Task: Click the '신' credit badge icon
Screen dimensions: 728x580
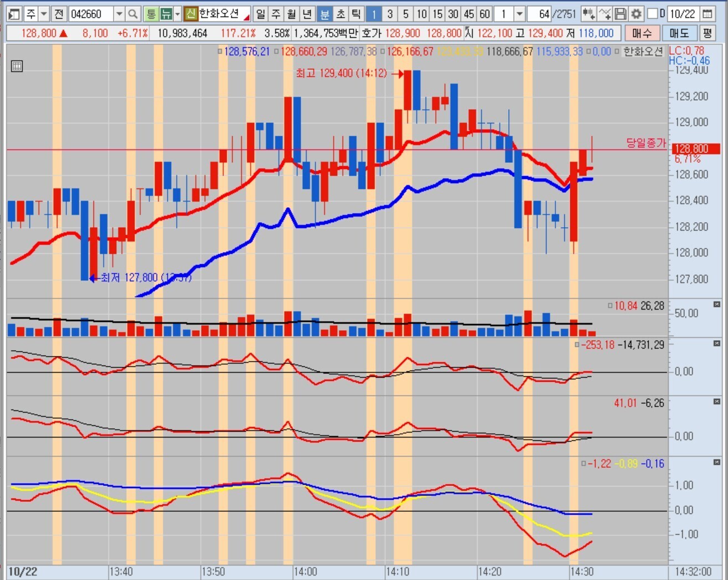Action: coord(190,14)
